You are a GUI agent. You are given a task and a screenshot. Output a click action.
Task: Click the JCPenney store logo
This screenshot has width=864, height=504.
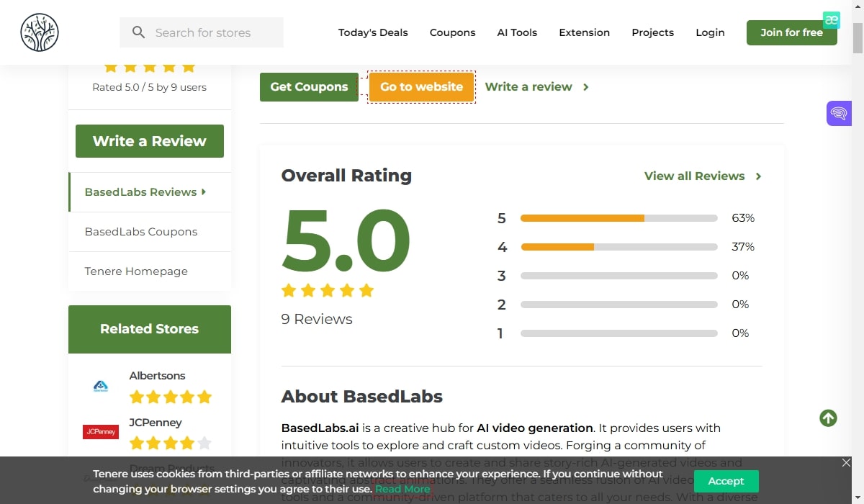101,431
